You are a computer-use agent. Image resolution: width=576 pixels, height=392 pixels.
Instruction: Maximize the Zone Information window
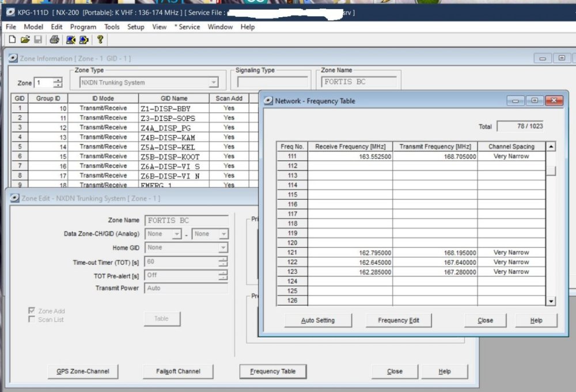(x=562, y=58)
